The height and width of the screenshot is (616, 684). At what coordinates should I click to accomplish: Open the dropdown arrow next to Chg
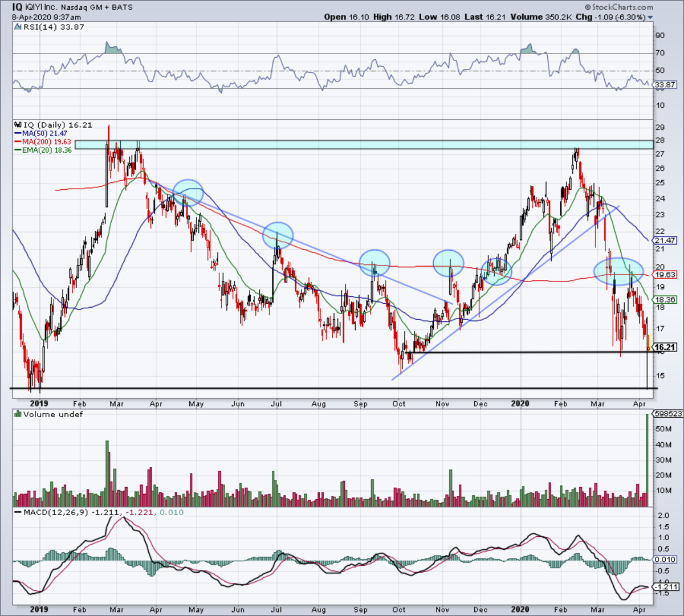click(650, 18)
